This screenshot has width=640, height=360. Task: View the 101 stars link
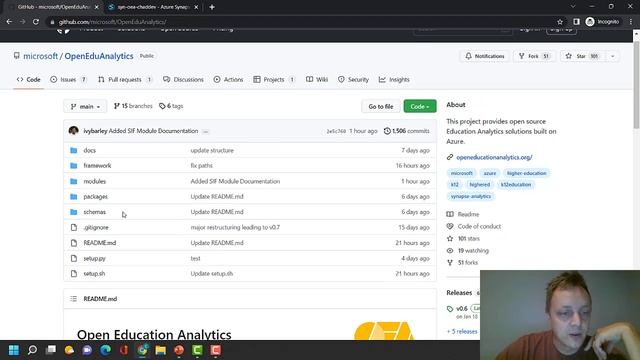pyautogui.click(x=464, y=239)
